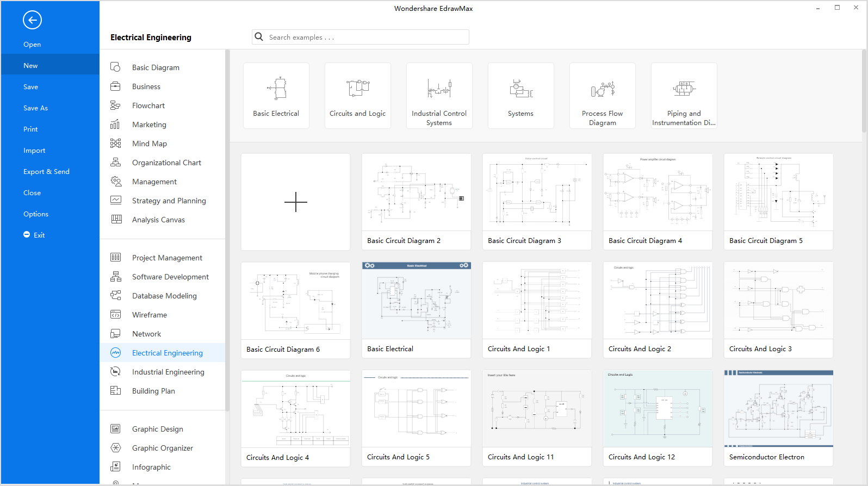Pick the Process Flow Diagram type icon
This screenshot has height=486, width=868.
[x=602, y=89]
